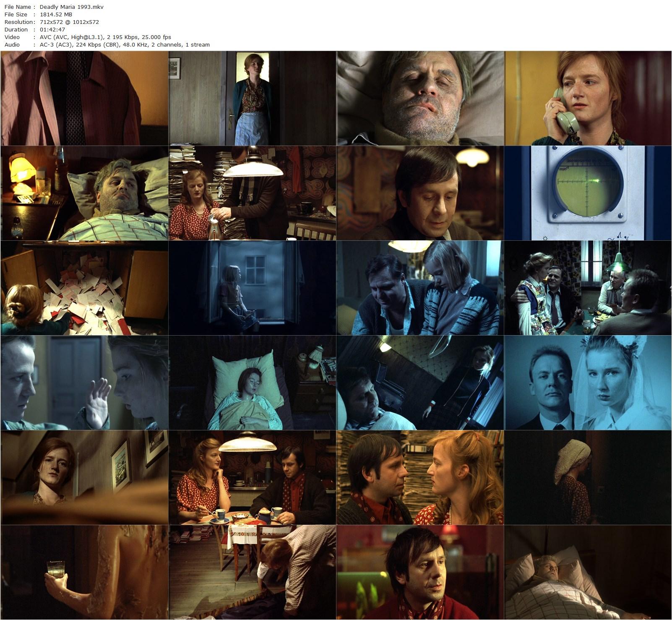Select the old man under checkered blanket

pos(588,572)
